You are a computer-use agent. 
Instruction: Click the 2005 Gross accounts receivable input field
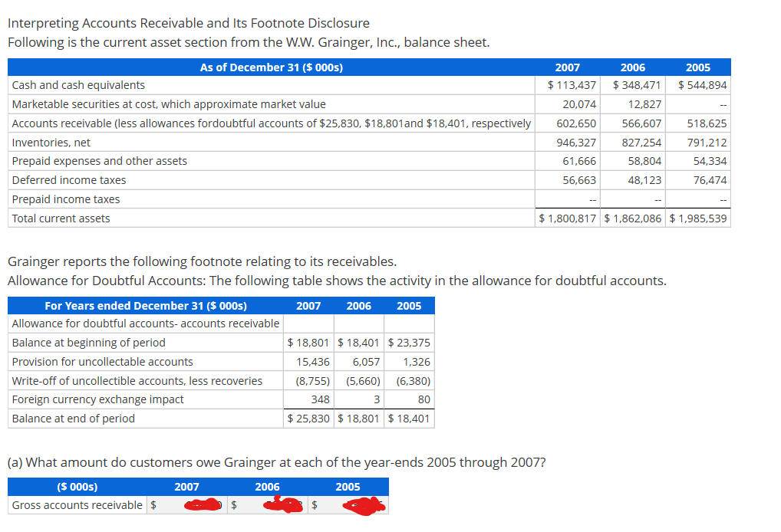coord(349,505)
